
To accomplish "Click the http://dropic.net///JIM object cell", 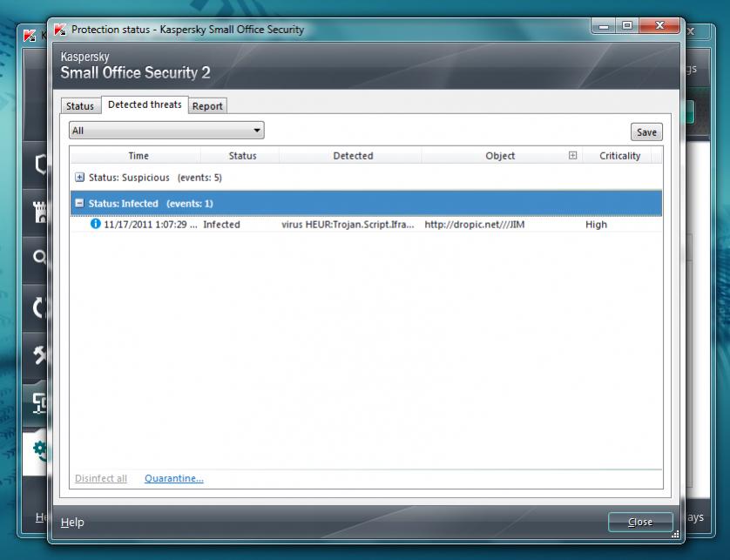I will point(475,225).
